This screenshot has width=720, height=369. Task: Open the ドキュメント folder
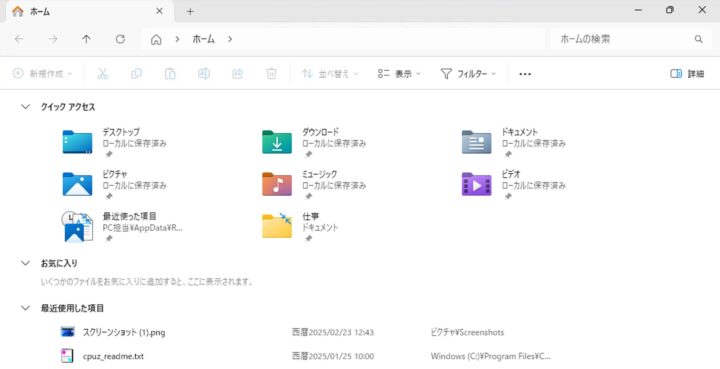tap(477, 142)
